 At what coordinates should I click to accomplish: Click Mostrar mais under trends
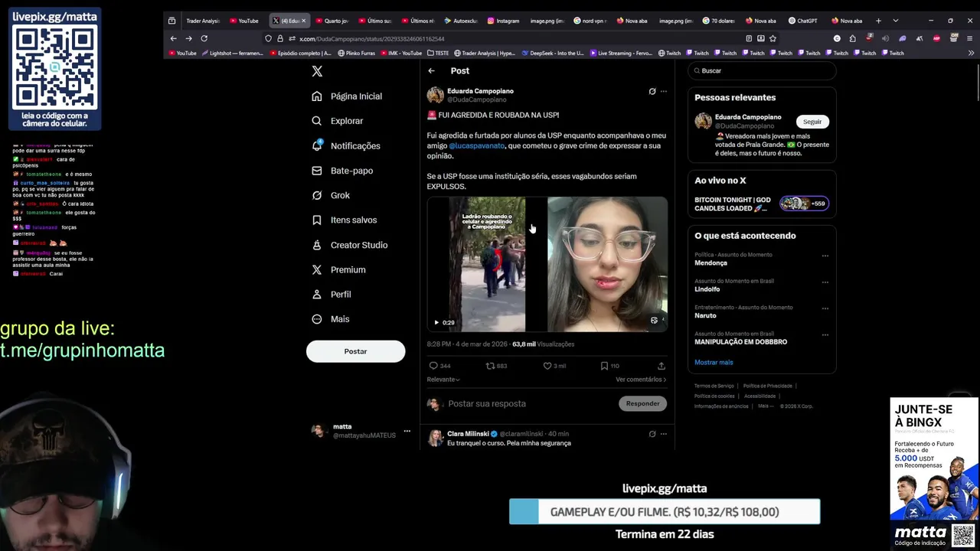[x=714, y=362]
